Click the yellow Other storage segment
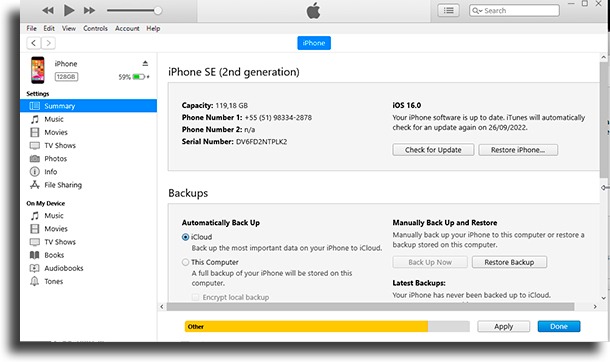Screen dimensions: 610x362 click(x=307, y=327)
